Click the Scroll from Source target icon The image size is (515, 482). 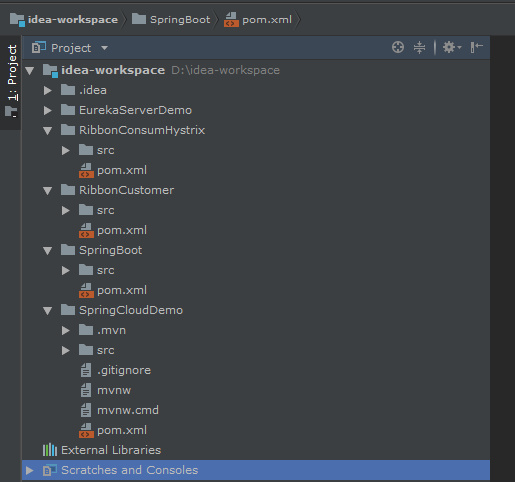pos(398,47)
